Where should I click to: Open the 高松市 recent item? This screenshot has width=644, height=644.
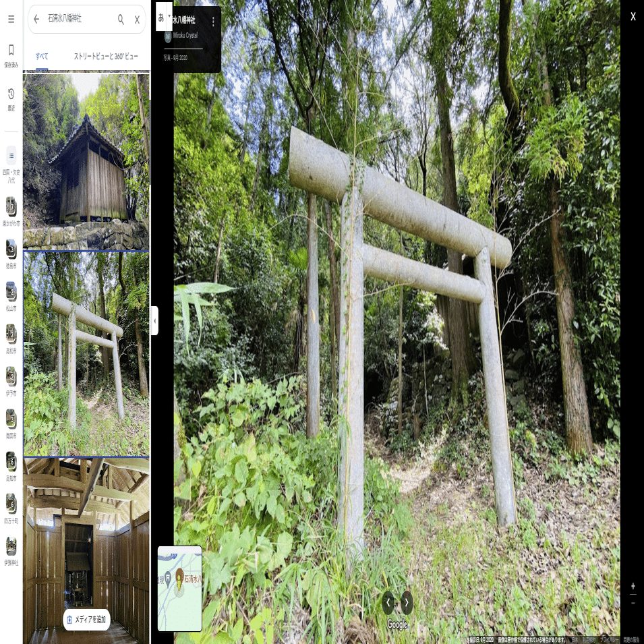11,339
